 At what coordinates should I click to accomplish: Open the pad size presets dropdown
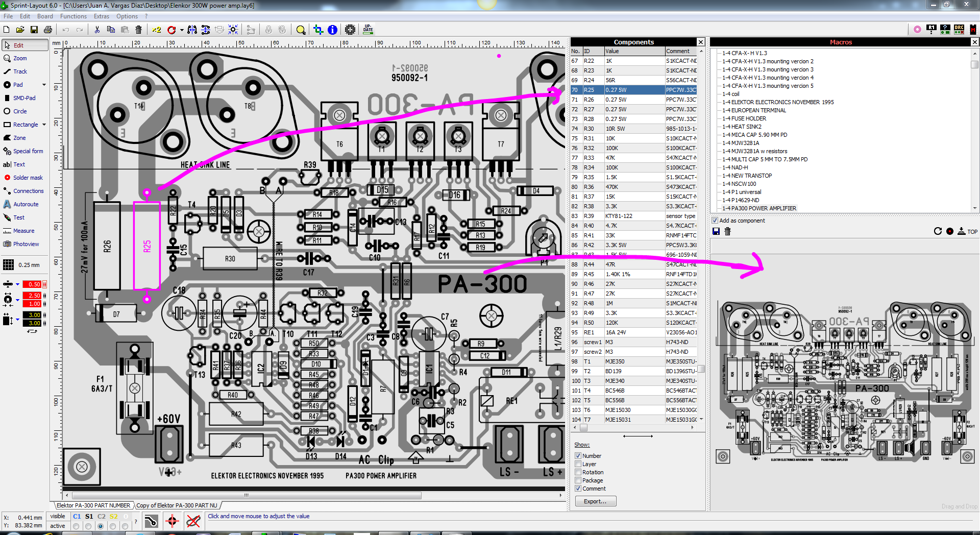coord(17,300)
